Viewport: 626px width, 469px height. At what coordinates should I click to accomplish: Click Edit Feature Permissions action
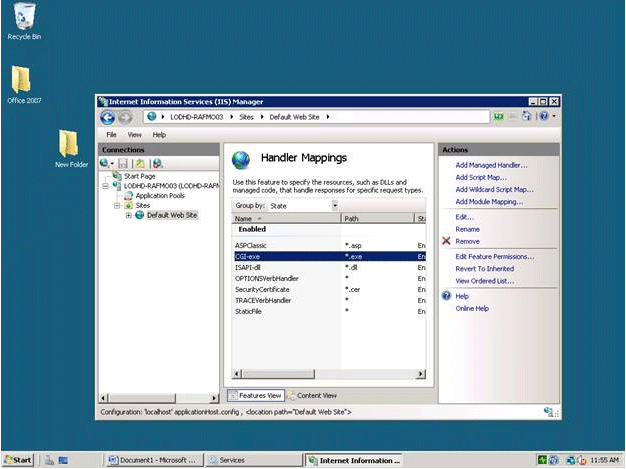tap(494, 257)
